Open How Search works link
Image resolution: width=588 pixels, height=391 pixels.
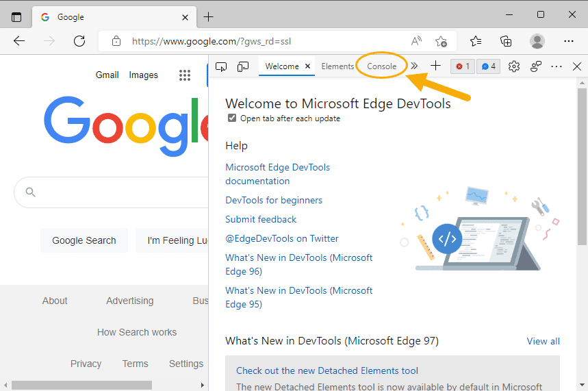tap(137, 333)
